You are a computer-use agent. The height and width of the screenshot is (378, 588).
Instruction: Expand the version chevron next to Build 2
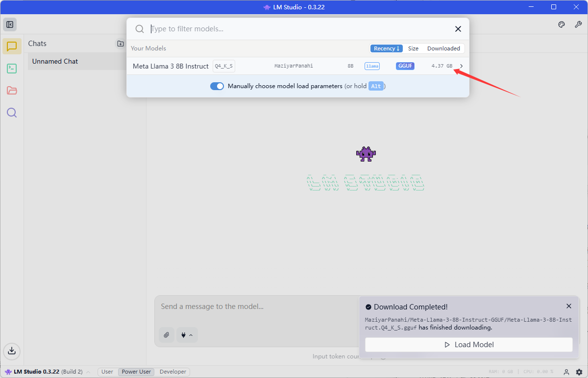(88, 372)
